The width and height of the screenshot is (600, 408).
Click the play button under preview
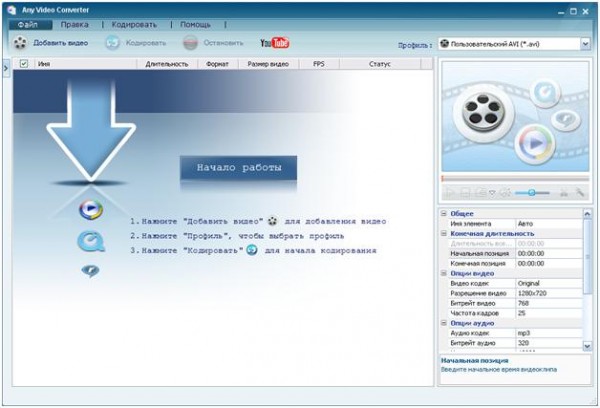click(x=450, y=193)
